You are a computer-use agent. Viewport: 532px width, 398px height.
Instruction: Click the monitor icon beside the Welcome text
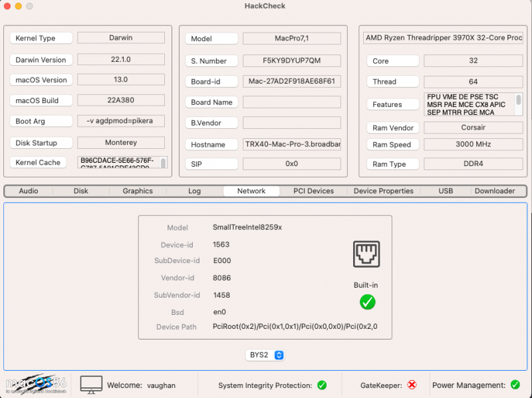pos(91,383)
